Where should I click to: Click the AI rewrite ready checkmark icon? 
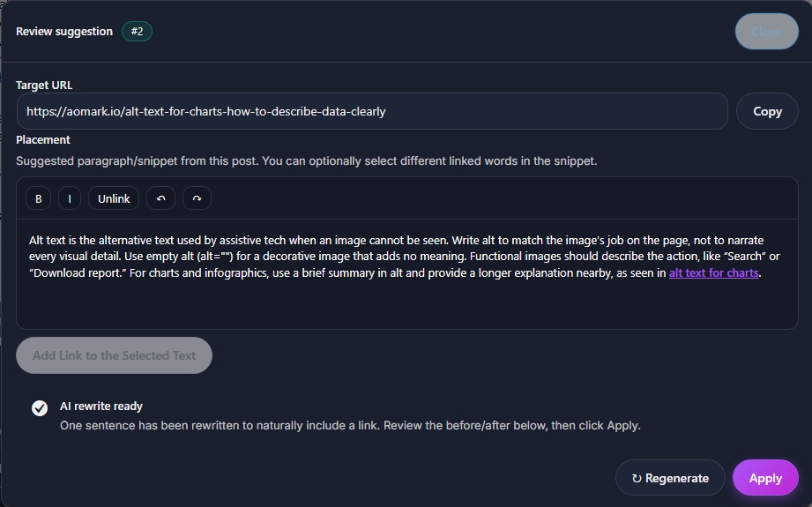point(40,407)
